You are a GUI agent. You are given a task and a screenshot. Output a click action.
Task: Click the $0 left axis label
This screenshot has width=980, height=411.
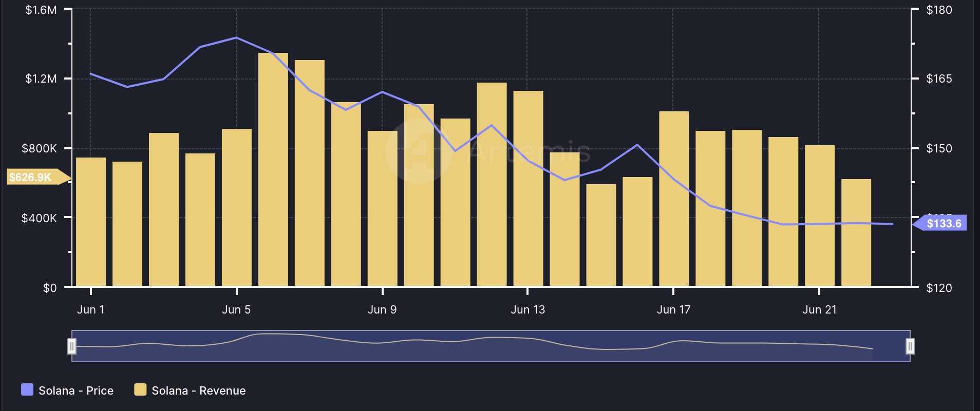(50, 288)
